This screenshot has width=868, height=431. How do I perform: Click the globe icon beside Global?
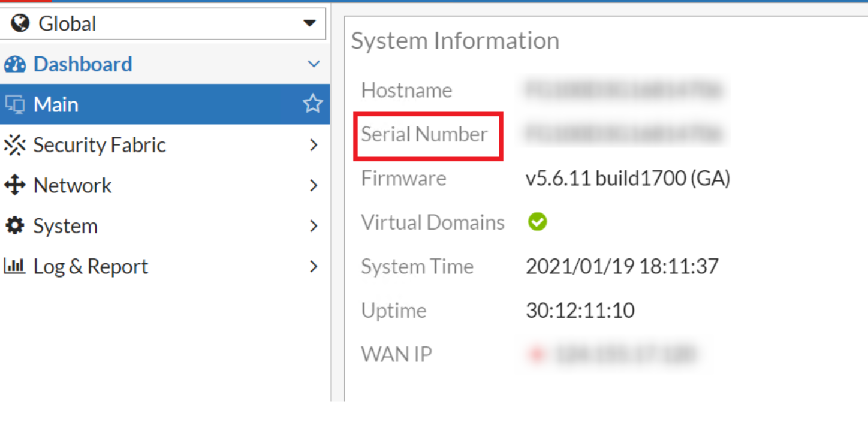20,24
